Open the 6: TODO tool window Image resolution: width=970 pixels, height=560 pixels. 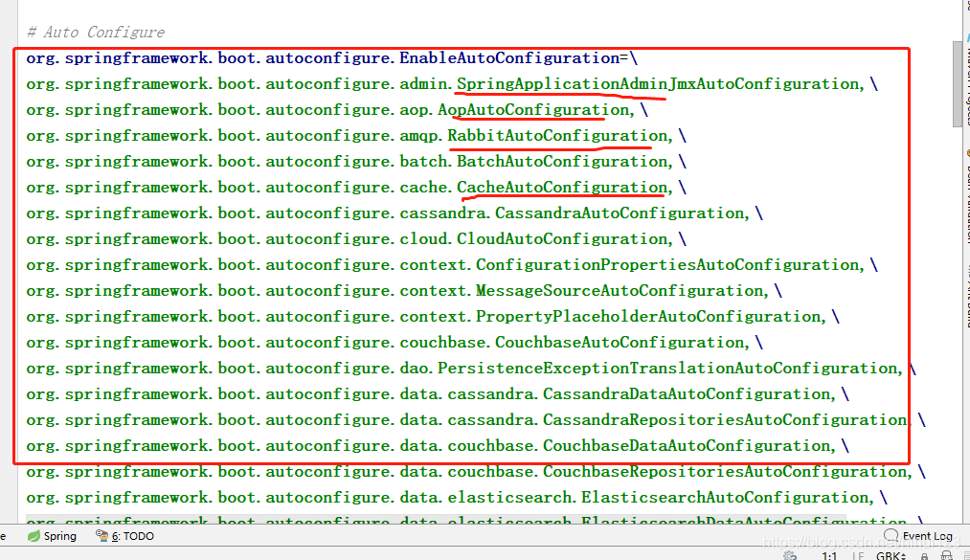point(124,536)
